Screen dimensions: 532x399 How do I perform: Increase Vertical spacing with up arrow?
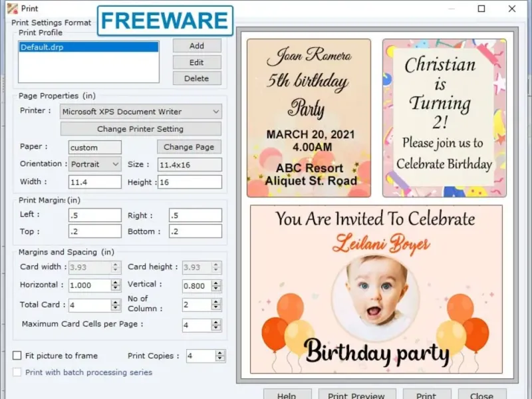pyautogui.click(x=215, y=283)
